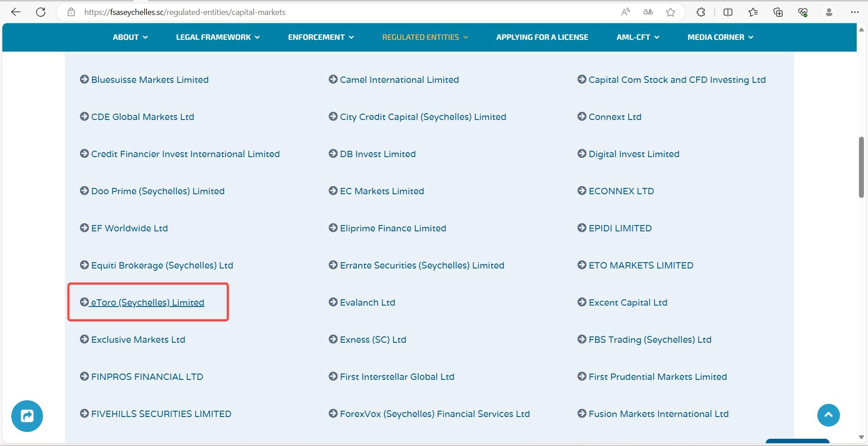Add this page to favorites
Viewport: 868px width, 446px height.
point(670,12)
